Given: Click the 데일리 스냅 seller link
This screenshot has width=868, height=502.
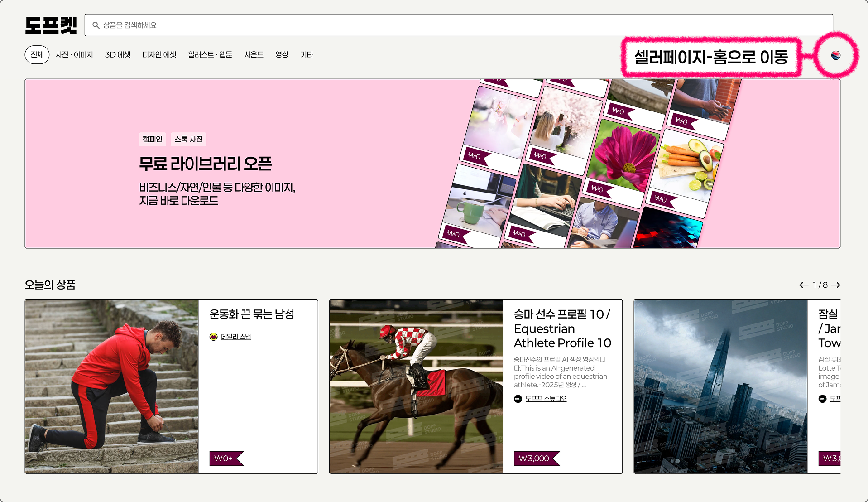Looking at the screenshot, I should (x=236, y=337).
